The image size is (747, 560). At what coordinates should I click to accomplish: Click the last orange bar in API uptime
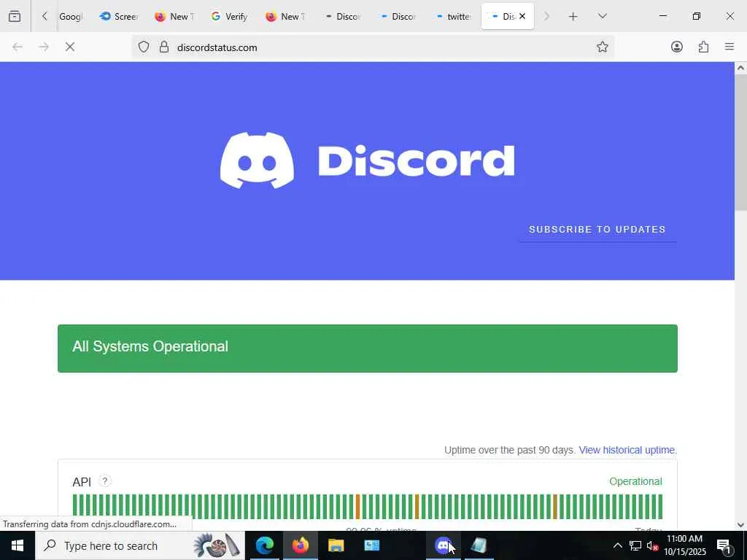coord(555,507)
